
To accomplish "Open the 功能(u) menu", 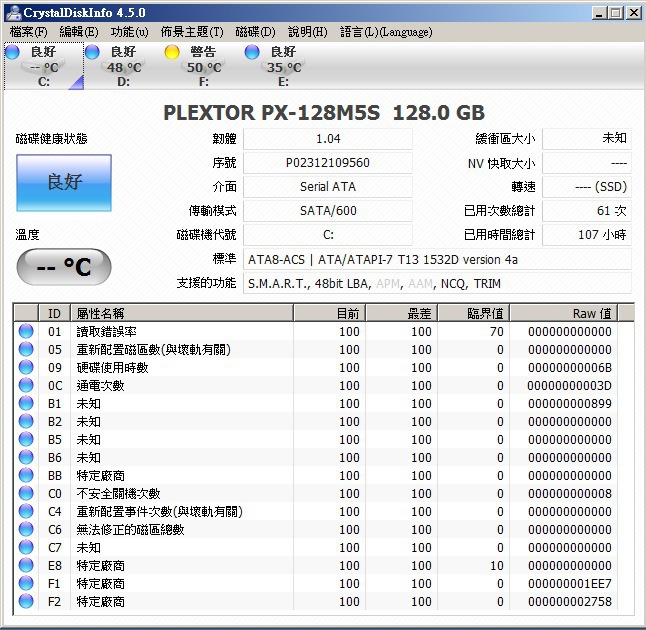I will click(x=129, y=32).
